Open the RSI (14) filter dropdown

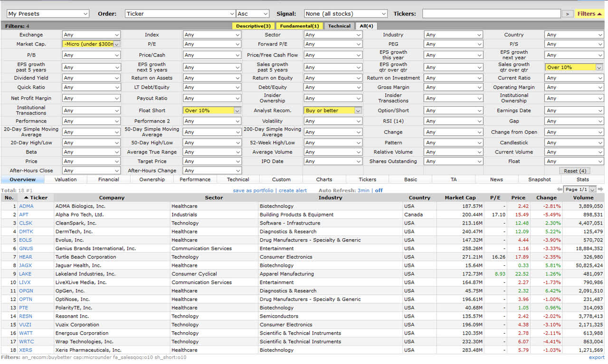pos(453,121)
